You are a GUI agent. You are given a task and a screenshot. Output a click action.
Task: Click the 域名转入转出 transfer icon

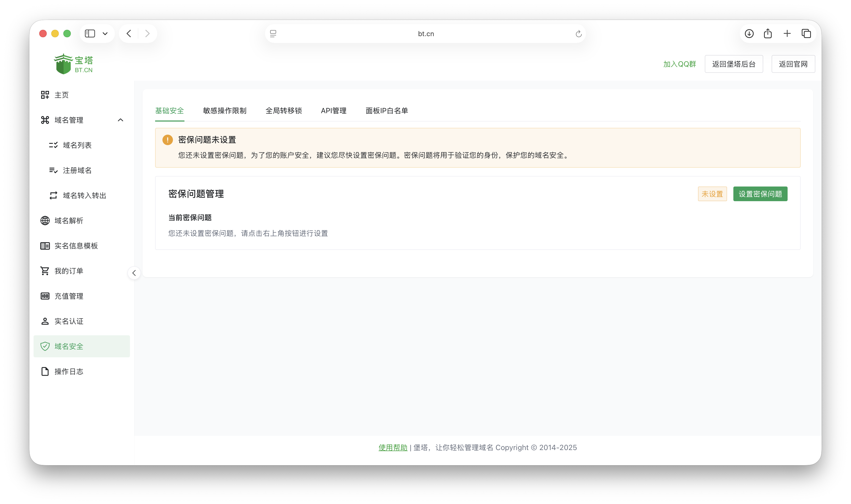tap(53, 195)
